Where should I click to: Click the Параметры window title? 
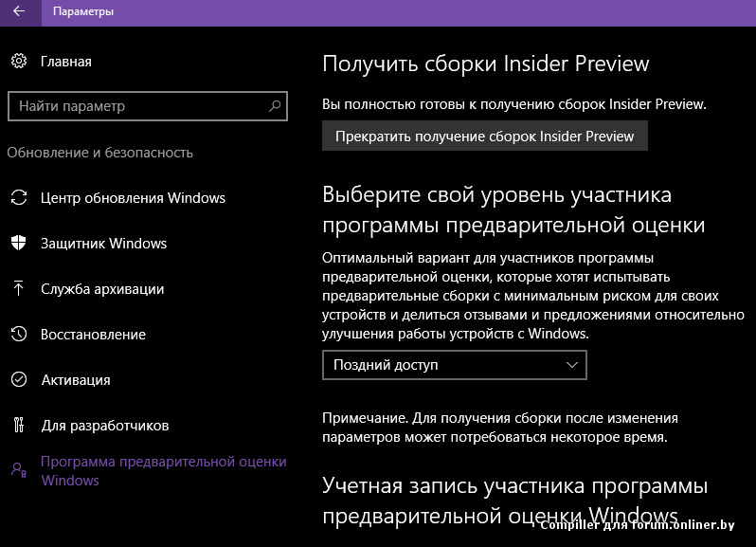(83, 11)
